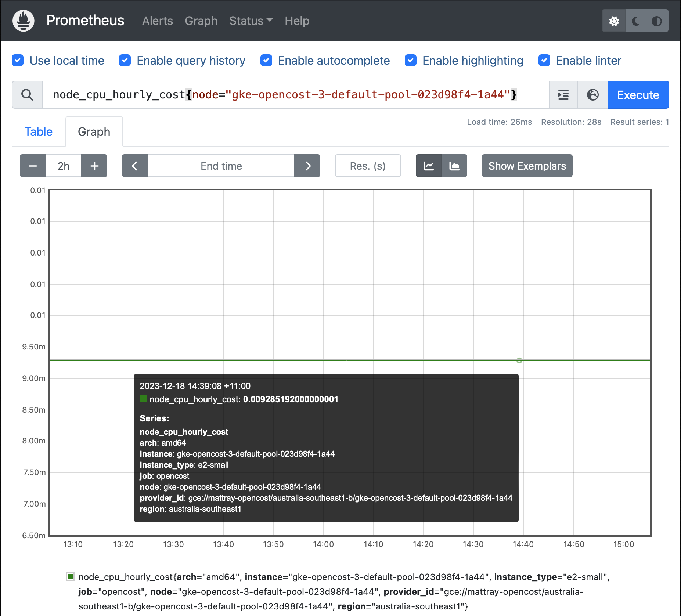The width and height of the screenshot is (681, 616).
Task: Open the Alerts page
Action: click(157, 21)
